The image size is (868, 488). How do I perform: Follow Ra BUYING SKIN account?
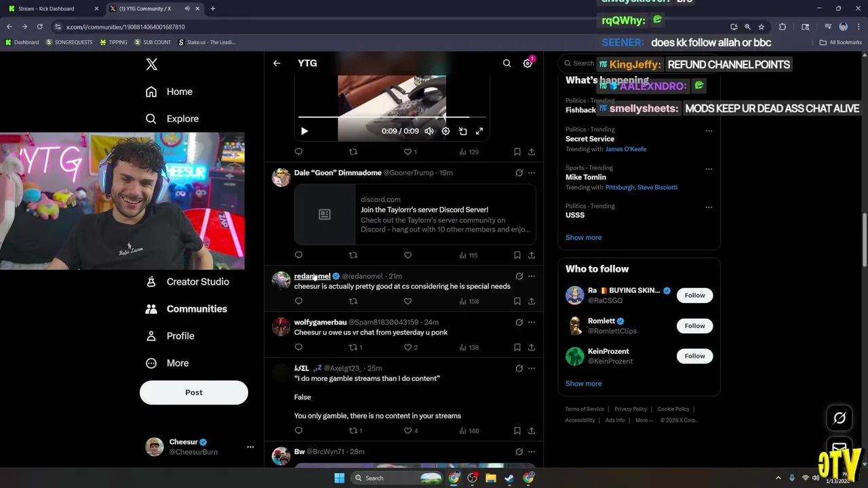click(x=694, y=296)
